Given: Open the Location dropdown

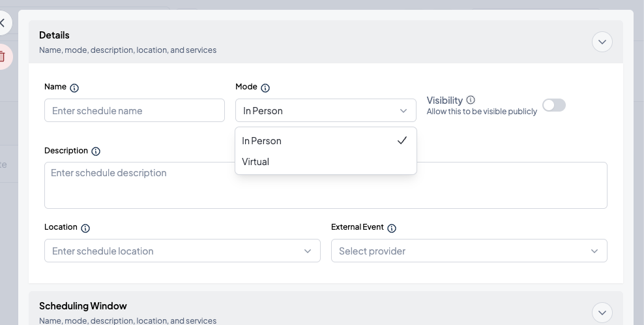Looking at the screenshot, I should coord(183,251).
